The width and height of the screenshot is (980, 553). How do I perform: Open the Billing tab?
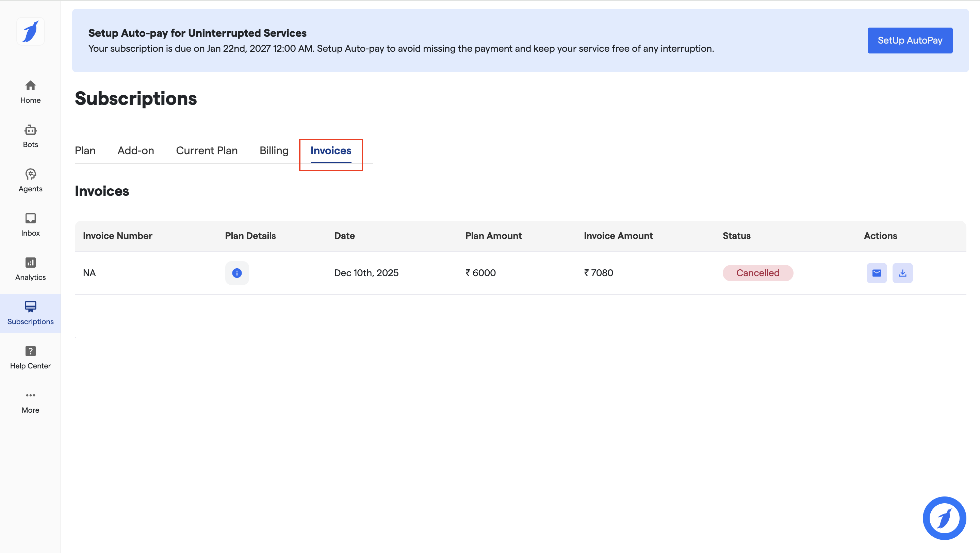click(274, 151)
